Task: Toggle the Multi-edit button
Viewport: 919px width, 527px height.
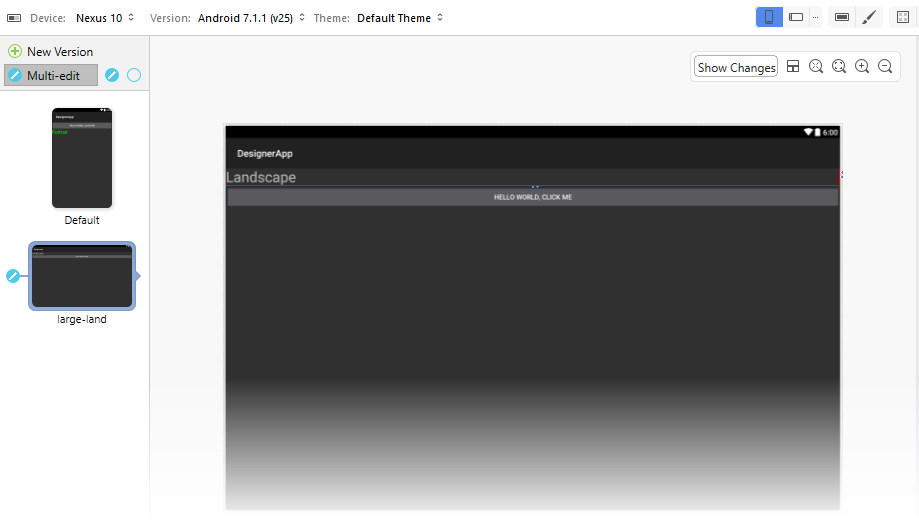Action: 51,75
